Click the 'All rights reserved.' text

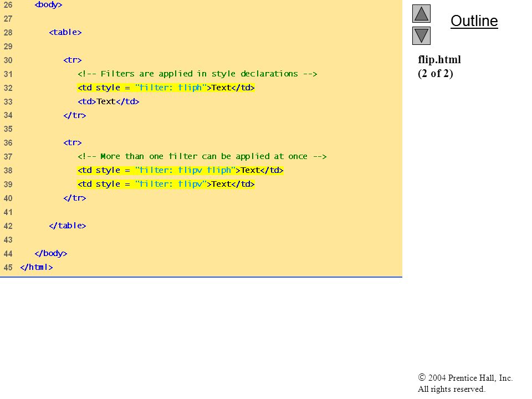click(x=451, y=389)
